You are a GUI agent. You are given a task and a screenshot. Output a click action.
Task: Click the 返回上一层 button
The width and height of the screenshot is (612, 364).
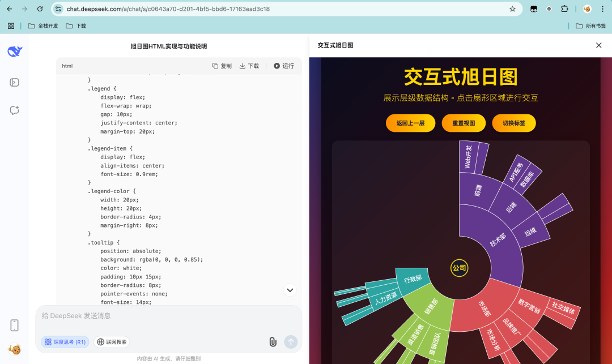pos(411,123)
